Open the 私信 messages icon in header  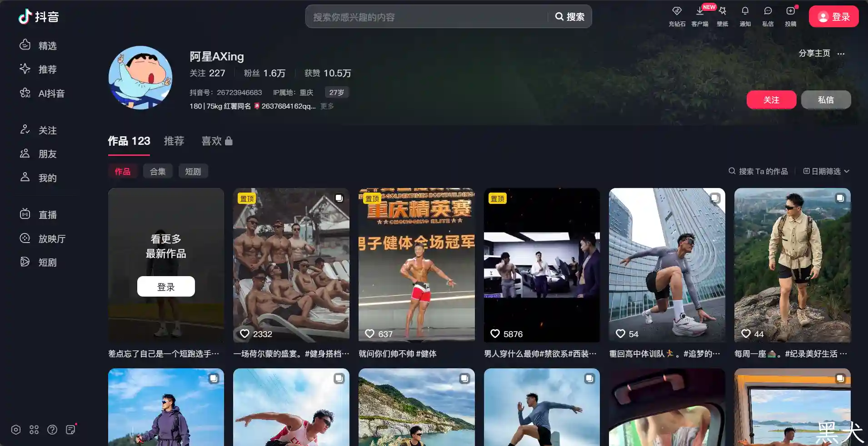pos(768,16)
